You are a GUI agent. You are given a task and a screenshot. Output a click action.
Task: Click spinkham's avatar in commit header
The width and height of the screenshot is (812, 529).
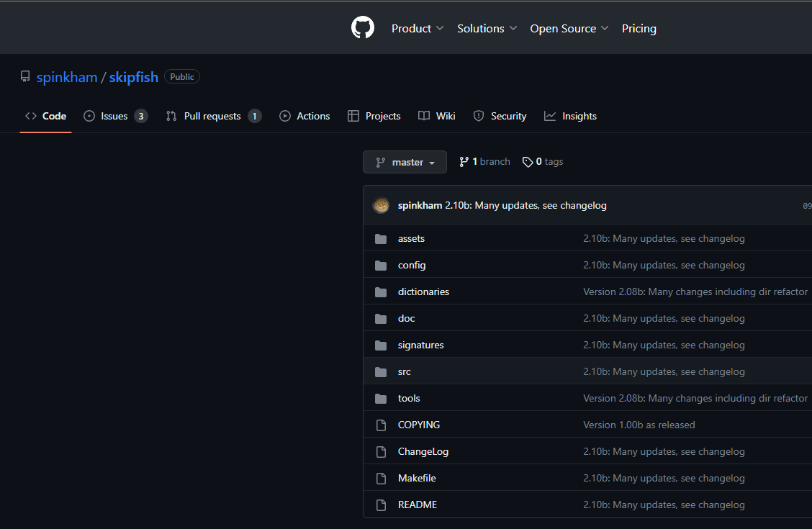click(x=381, y=205)
